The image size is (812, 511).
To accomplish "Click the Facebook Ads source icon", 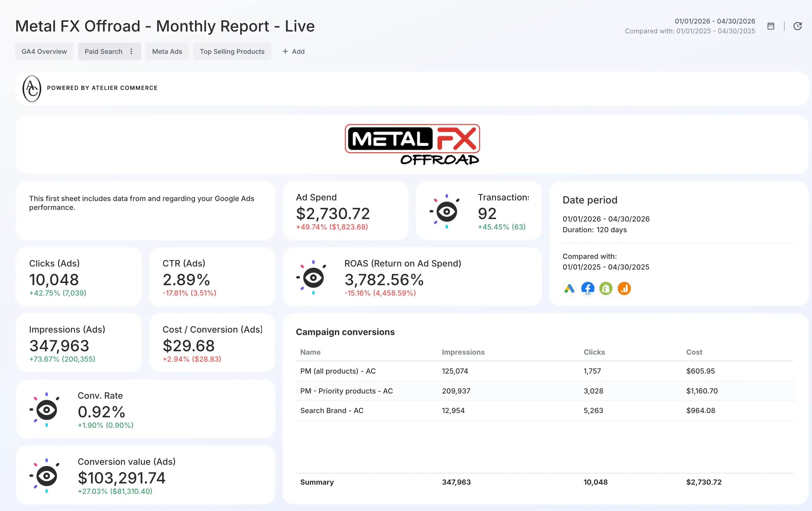I will pyautogui.click(x=588, y=289).
